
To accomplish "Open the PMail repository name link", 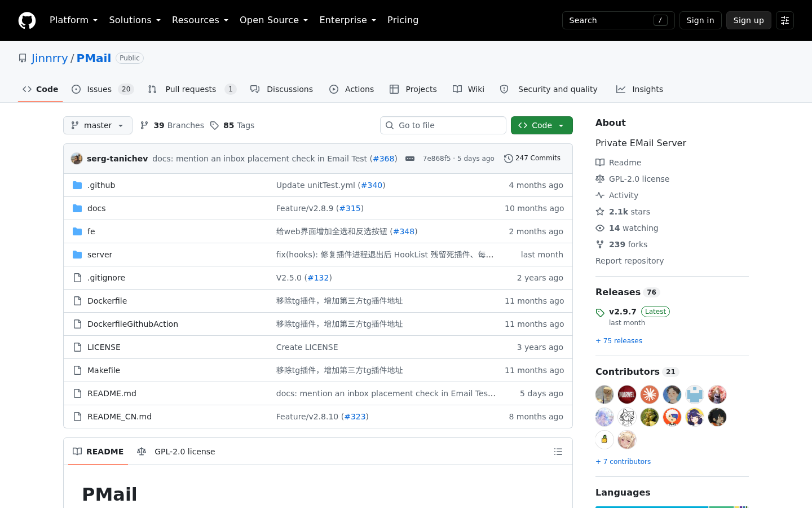I will click(94, 58).
